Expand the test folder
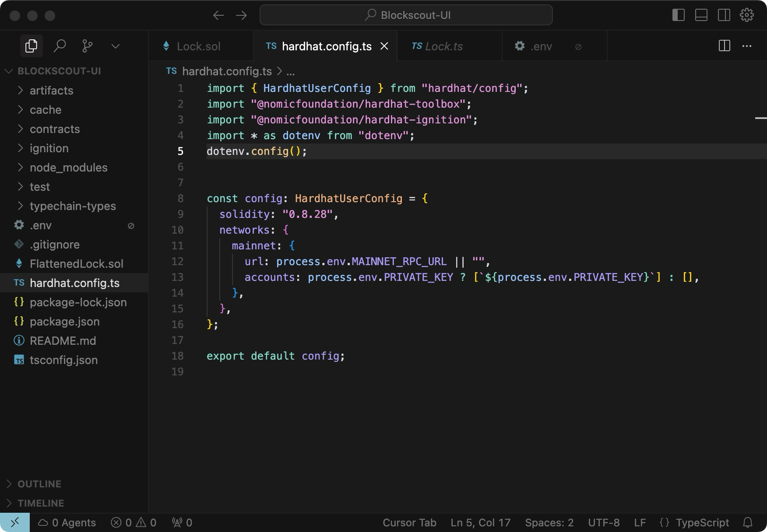The width and height of the screenshot is (767, 532). [x=74, y=187]
